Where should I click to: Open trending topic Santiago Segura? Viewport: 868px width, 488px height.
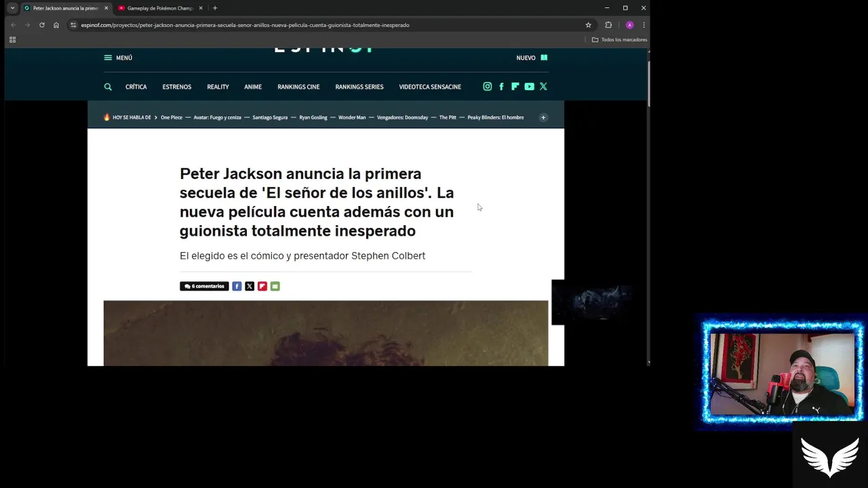(270, 117)
